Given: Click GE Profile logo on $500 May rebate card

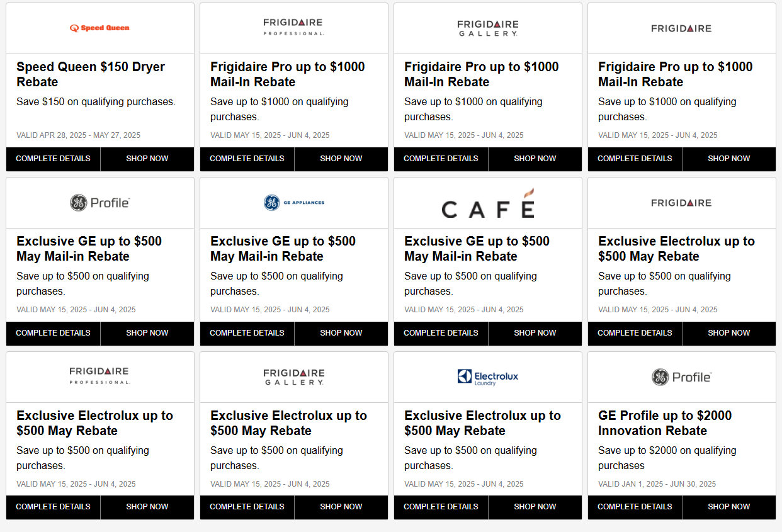Looking at the screenshot, I should tap(99, 203).
